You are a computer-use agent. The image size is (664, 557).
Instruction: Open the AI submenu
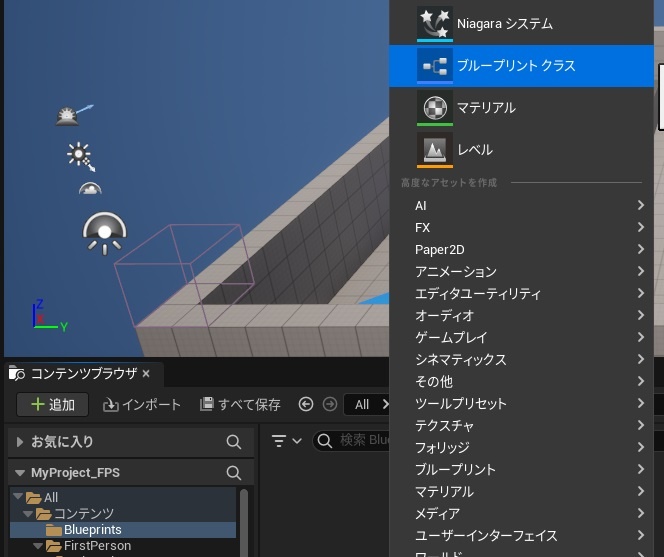point(521,205)
